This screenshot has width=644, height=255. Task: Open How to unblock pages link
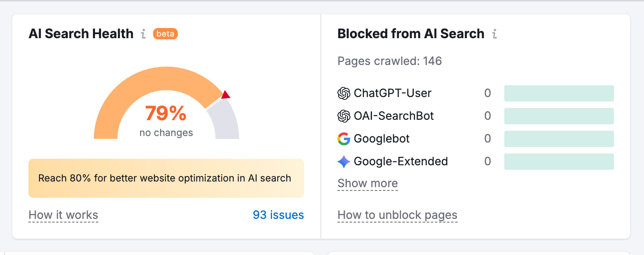pos(397,215)
